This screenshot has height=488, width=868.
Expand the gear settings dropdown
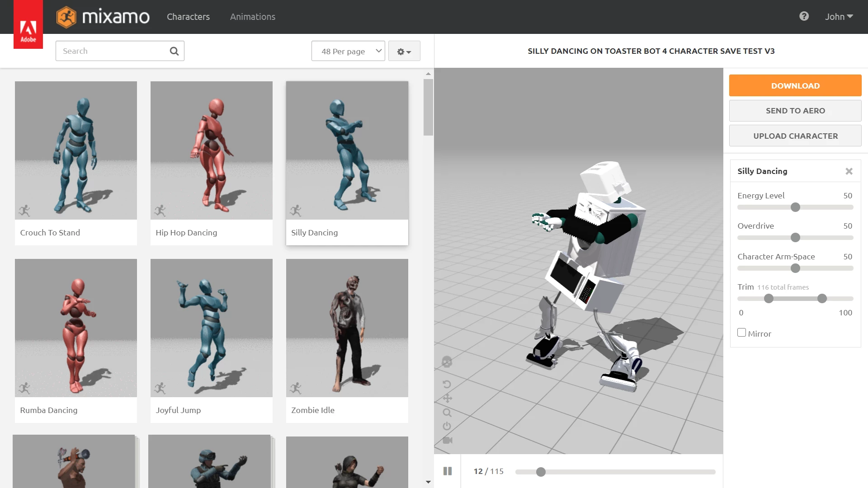(x=404, y=51)
